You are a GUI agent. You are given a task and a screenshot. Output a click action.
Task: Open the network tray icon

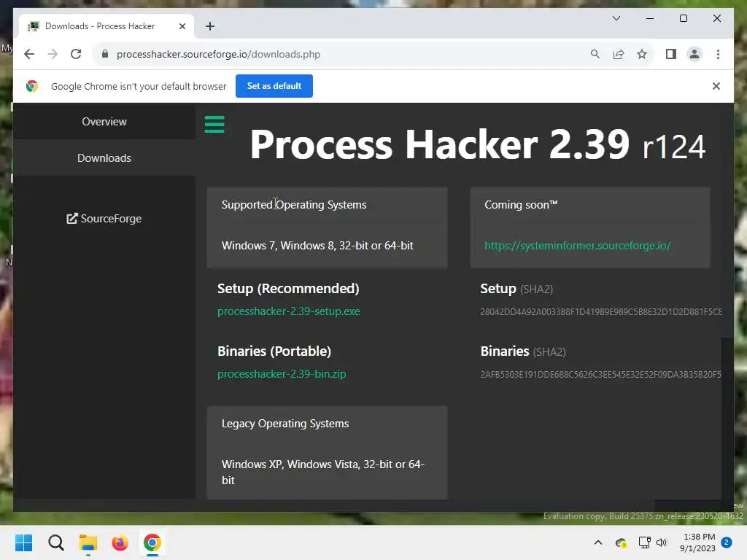645,542
